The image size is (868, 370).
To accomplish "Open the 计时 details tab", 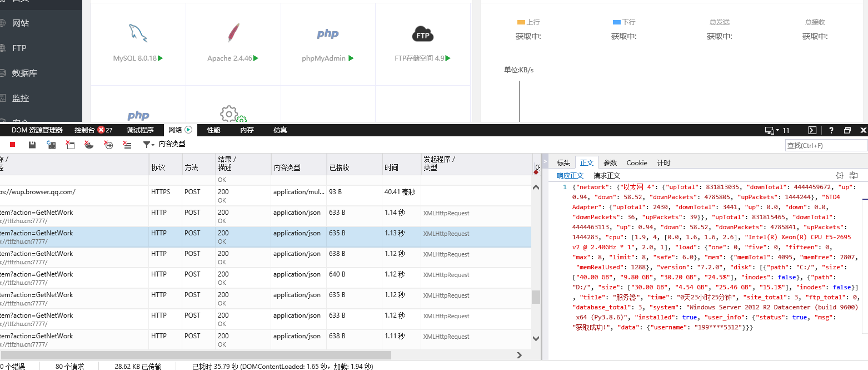I will pyautogui.click(x=664, y=162).
